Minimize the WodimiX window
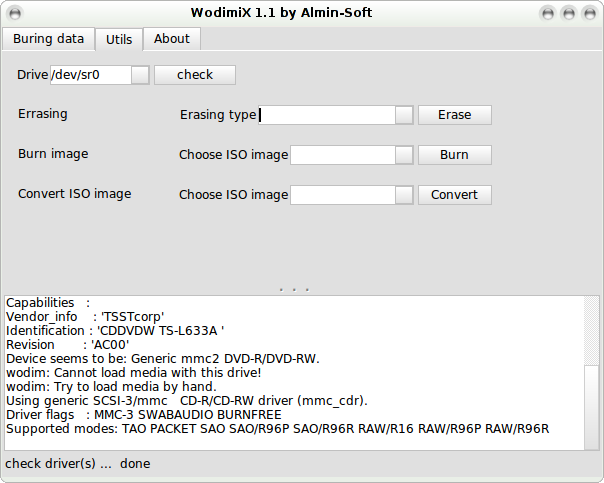Image resolution: width=604 pixels, height=483 pixels. [548, 14]
